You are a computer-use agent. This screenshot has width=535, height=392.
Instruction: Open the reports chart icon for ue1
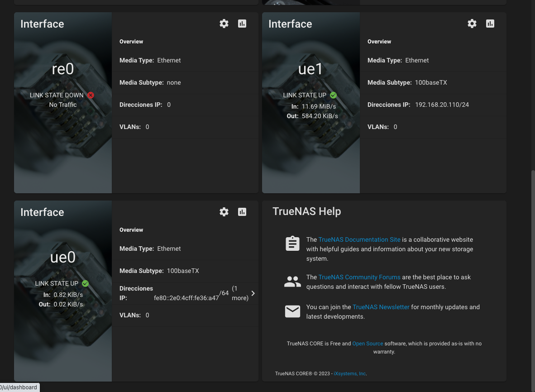490,24
